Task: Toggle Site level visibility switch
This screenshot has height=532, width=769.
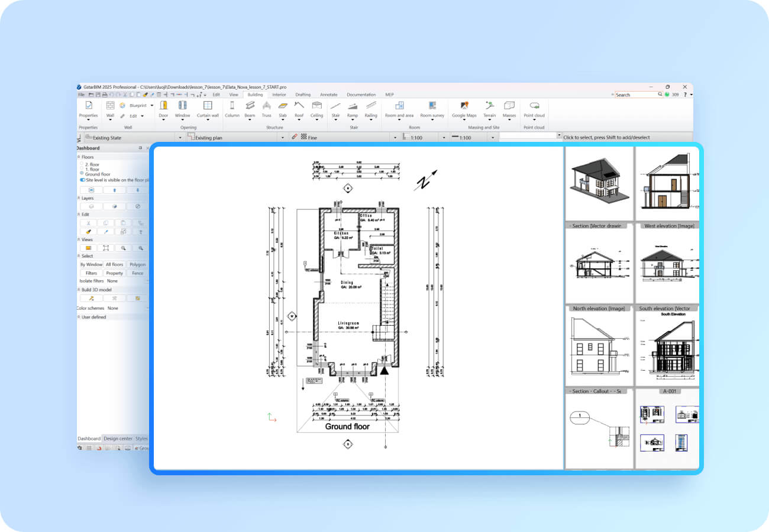Action: [x=82, y=180]
